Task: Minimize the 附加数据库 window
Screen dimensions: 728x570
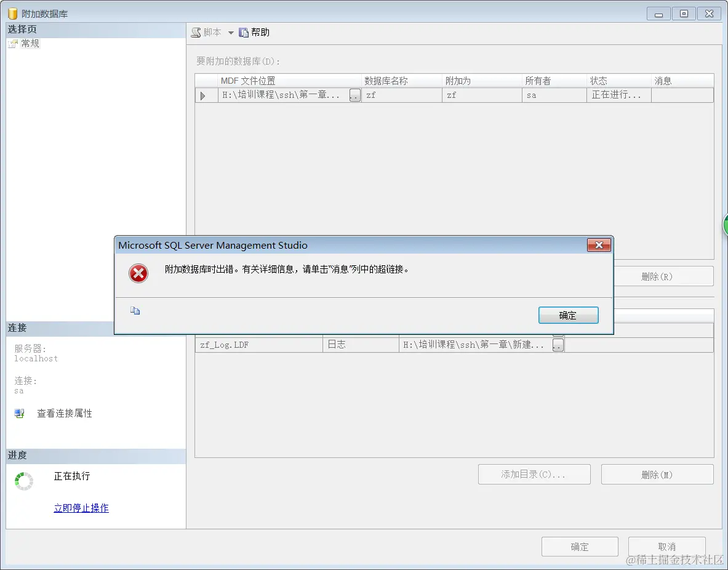Action: click(x=658, y=14)
